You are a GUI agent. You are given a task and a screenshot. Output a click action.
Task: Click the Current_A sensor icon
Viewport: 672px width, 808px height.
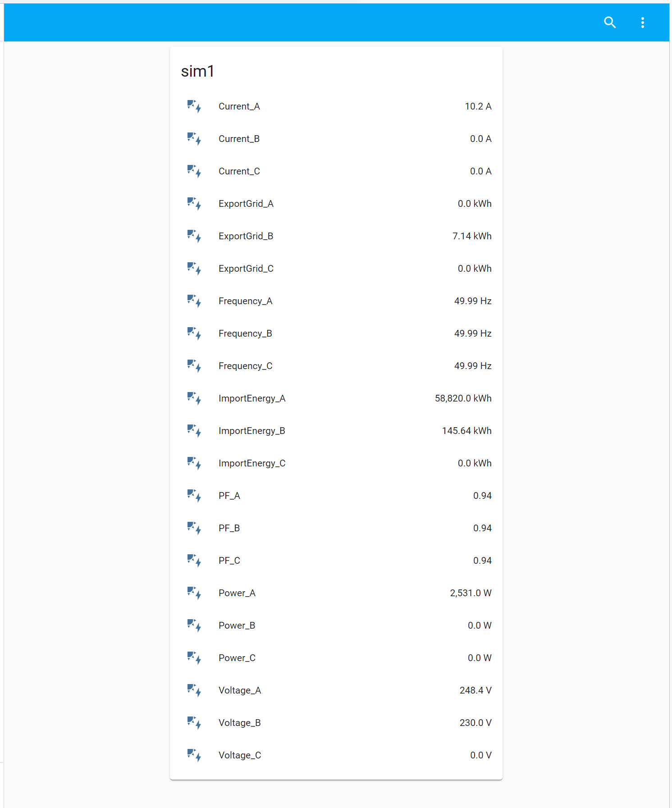pyautogui.click(x=194, y=106)
